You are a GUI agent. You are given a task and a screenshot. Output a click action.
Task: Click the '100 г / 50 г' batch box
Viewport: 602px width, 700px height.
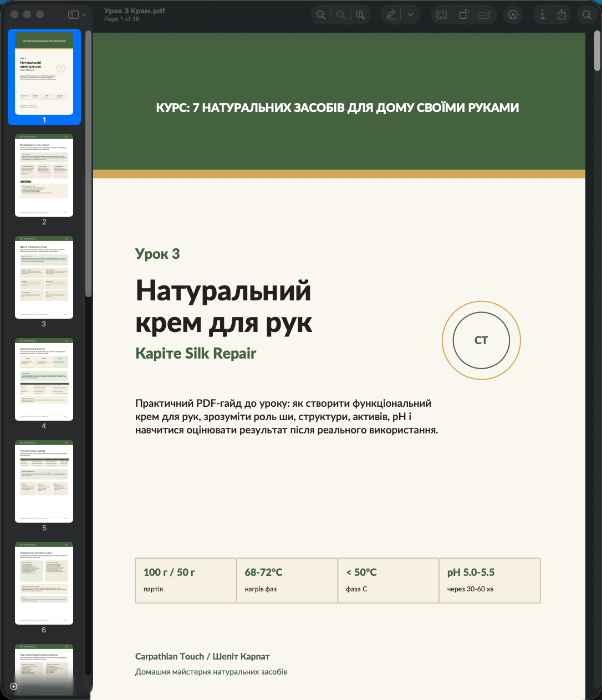(x=186, y=580)
